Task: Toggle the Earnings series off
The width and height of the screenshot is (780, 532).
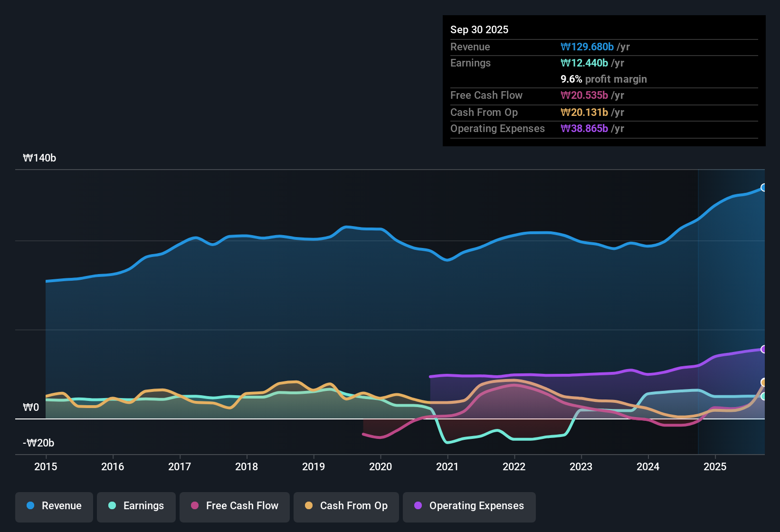Action: 136,506
